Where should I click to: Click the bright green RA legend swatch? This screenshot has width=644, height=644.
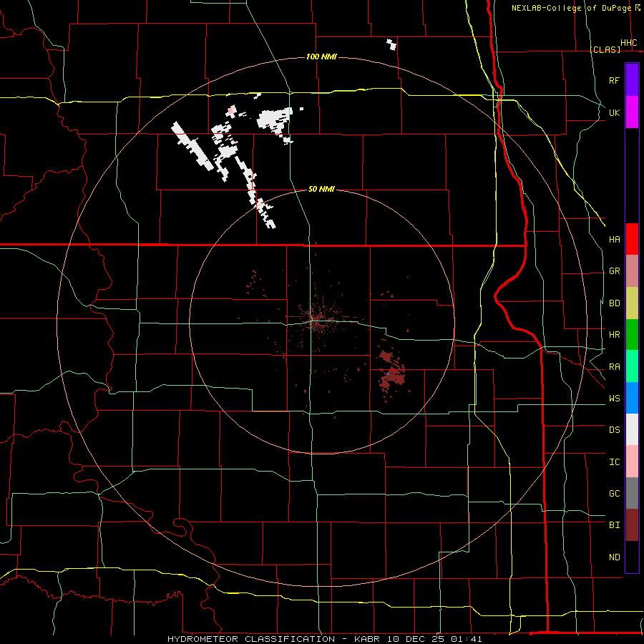(x=632, y=366)
